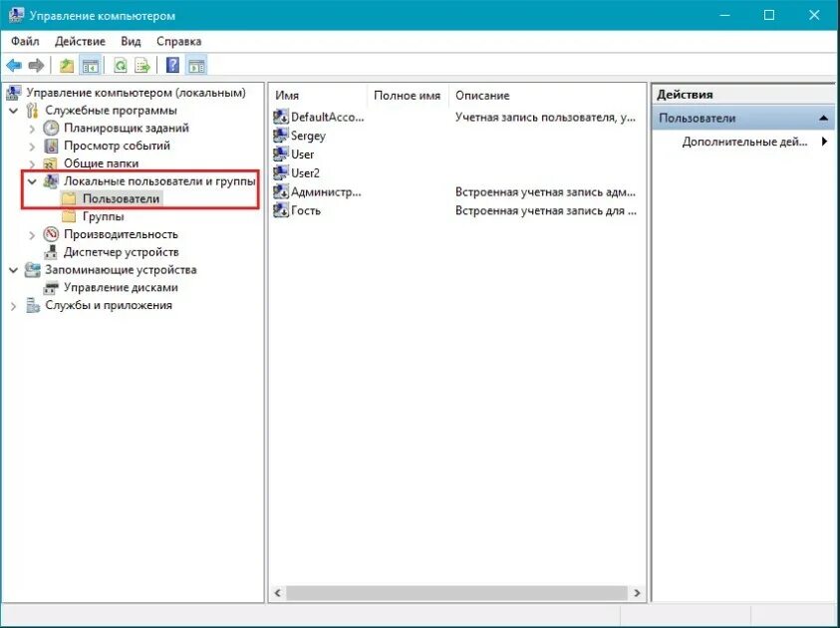This screenshot has width=840, height=628.
Task: Expand the Производительность node
Action: tap(32, 234)
